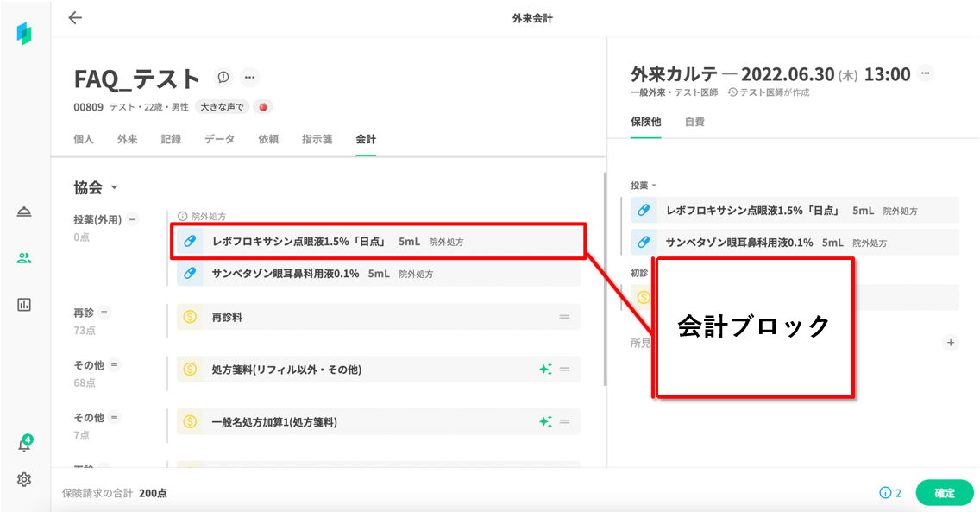
Task: Open the patients sidebar icon
Action: click(x=24, y=258)
